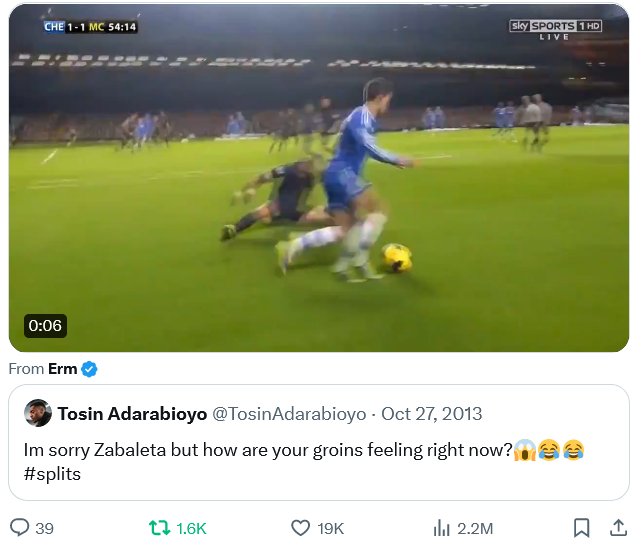Open the #splits hashtag
The height and width of the screenshot is (548, 635).
[52, 474]
